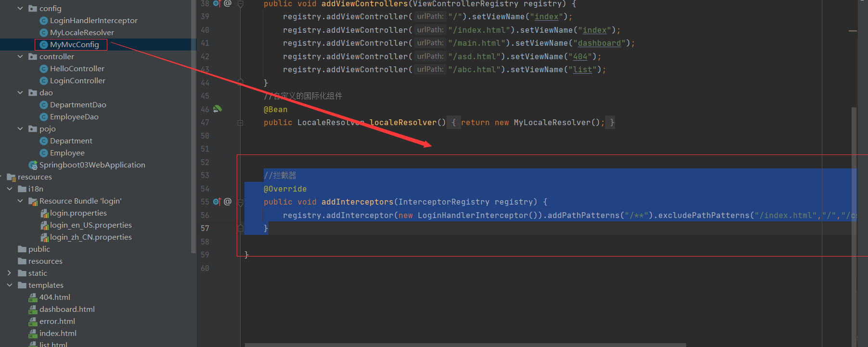The width and height of the screenshot is (868, 347).
Task: Open the login_zh_CN.properties file
Action: point(90,237)
